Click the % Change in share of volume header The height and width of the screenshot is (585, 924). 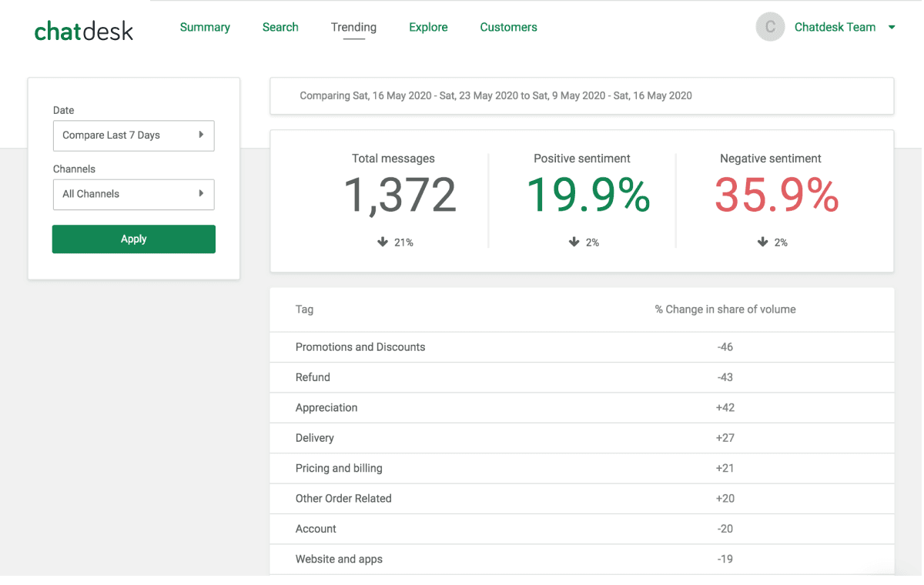point(724,309)
